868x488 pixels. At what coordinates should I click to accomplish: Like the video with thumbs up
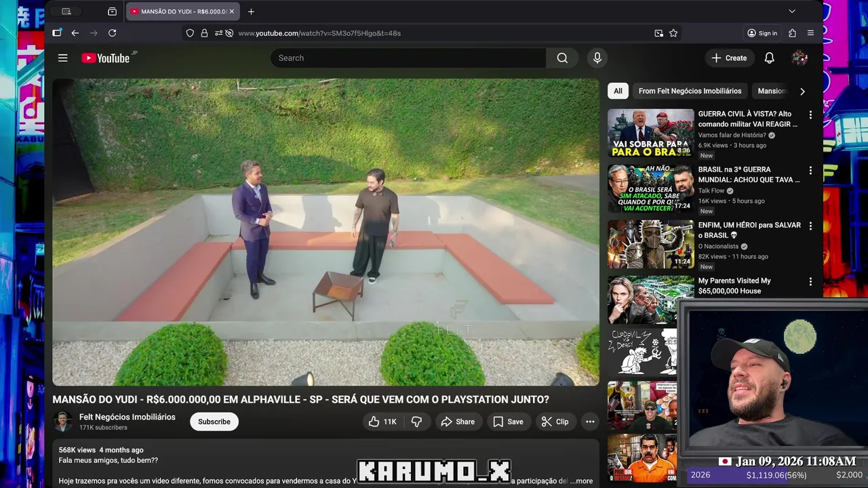[382, 422]
